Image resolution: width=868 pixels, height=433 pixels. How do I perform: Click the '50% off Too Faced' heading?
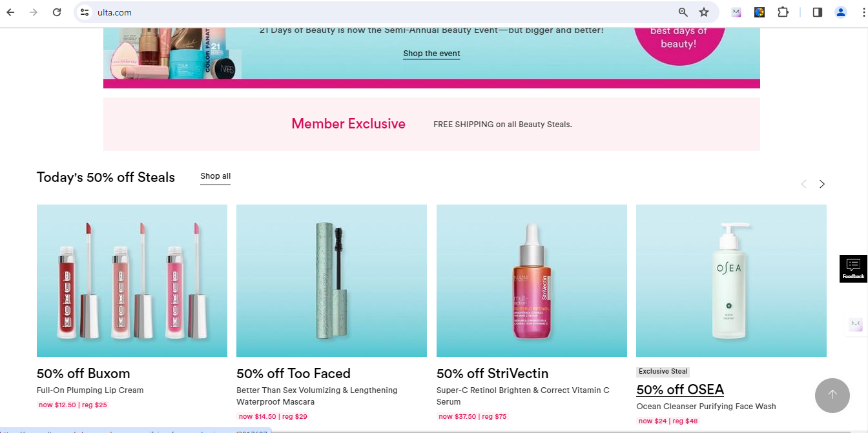(293, 374)
